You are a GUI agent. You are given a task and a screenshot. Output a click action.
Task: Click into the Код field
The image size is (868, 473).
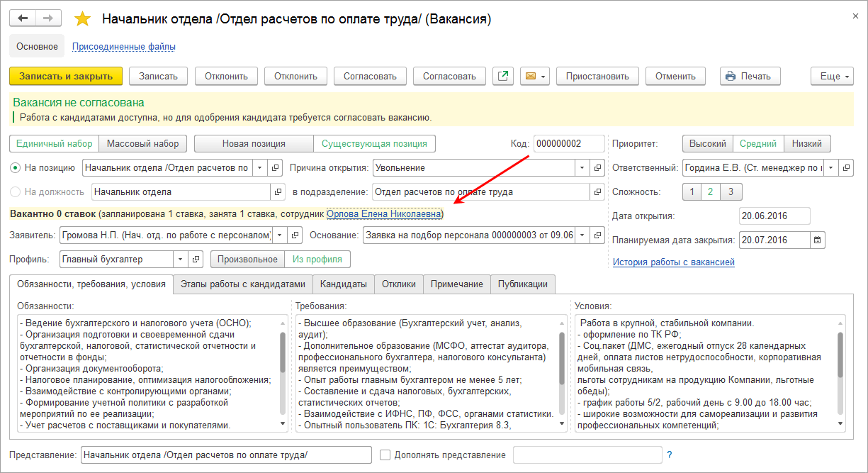coord(570,144)
